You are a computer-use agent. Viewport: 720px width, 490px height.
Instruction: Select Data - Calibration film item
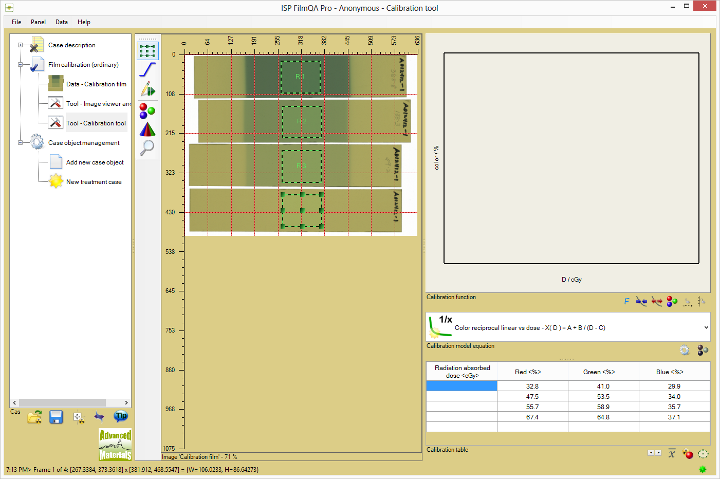96,84
